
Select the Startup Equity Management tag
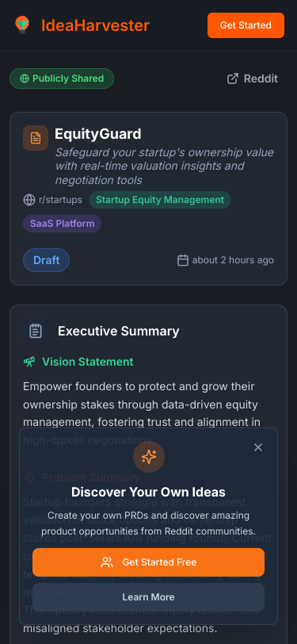coord(160,200)
